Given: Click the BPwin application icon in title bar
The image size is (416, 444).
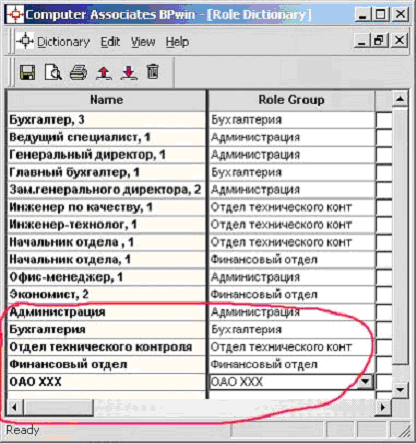Looking at the screenshot, I should pos(15,15).
